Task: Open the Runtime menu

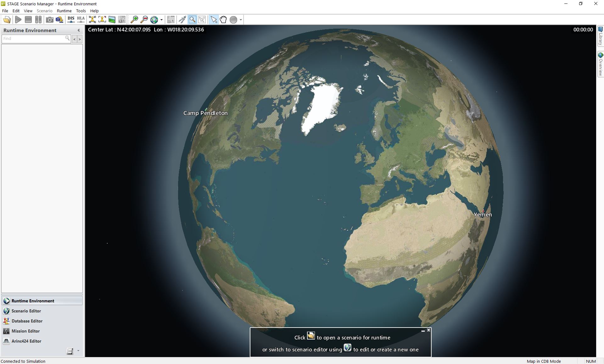Action: pyautogui.click(x=64, y=11)
